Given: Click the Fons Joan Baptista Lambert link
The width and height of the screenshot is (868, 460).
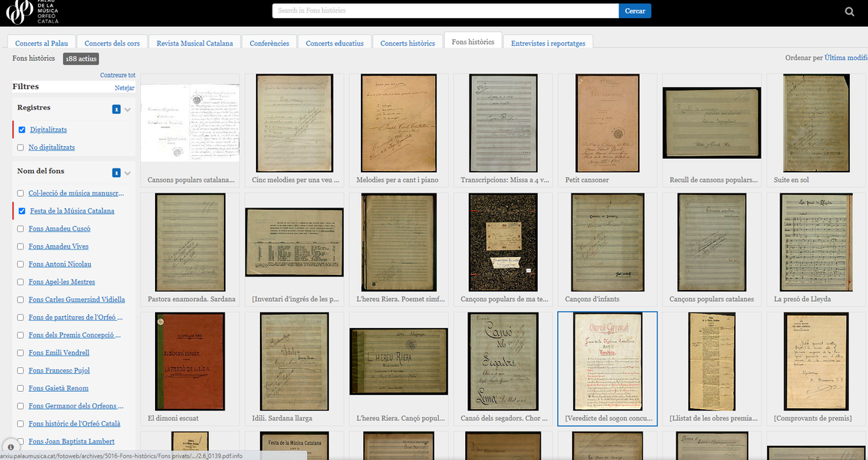Looking at the screenshot, I should click(72, 441).
